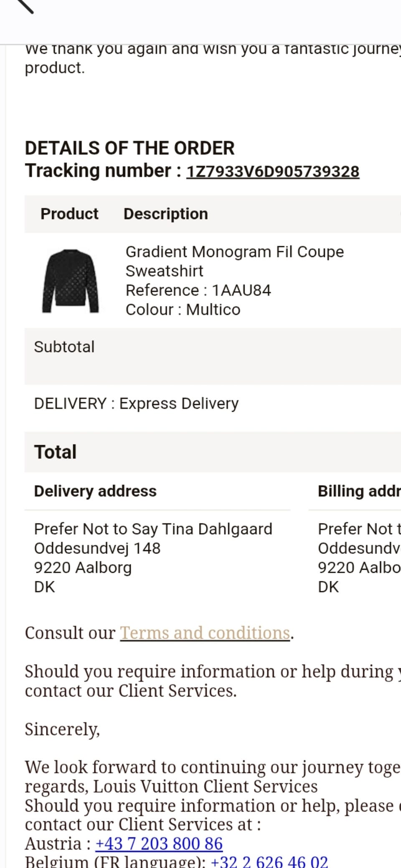The width and height of the screenshot is (401, 868).
Task: Open tracking number 1Z7933V6D905739328 link
Action: [x=273, y=172]
